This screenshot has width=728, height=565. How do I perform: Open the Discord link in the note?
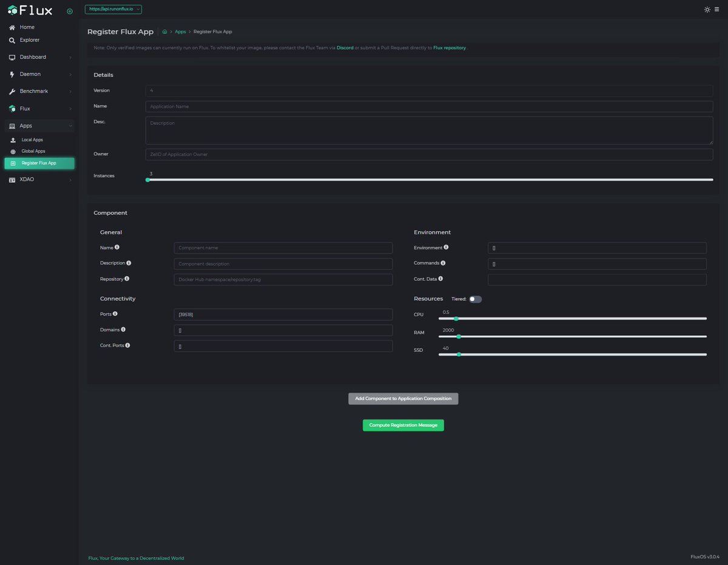(x=345, y=47)
